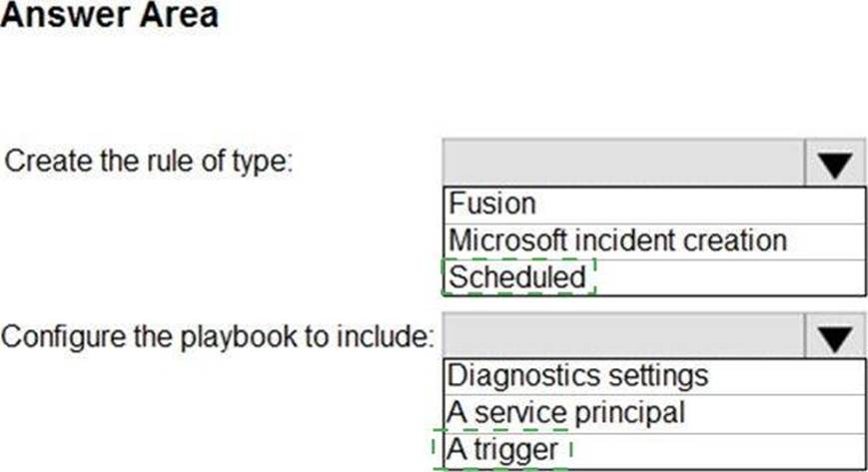Choose Diagnostics settings for the playbook
Screen dimensions: 868x472
[x=578, y=376]
